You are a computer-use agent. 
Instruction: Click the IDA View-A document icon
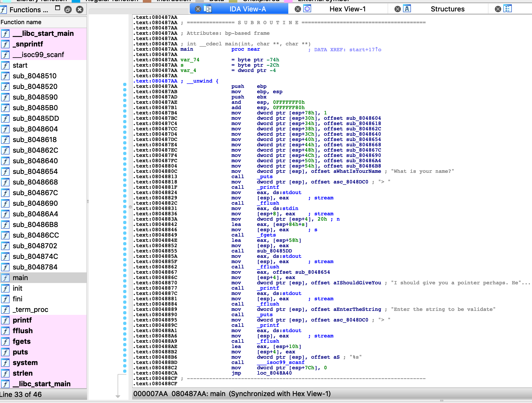(208, 9)
